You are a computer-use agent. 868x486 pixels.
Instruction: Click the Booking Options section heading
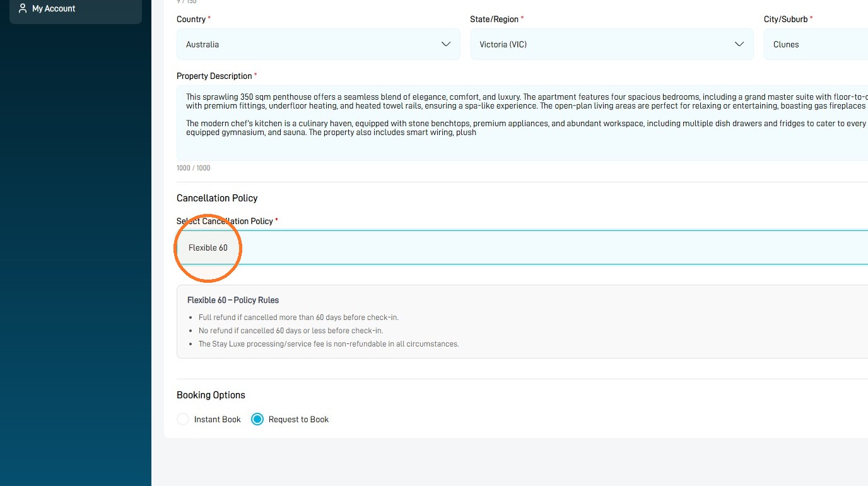coord(211,395)
